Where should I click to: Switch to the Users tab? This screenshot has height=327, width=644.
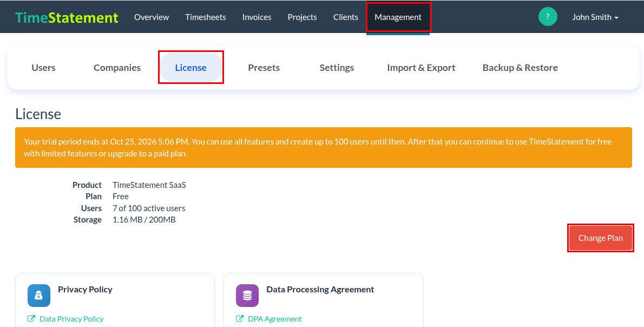click(x=43, y=68)
